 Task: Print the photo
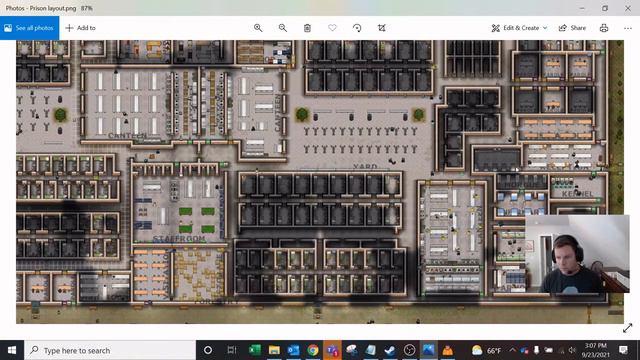click(604, 28)
